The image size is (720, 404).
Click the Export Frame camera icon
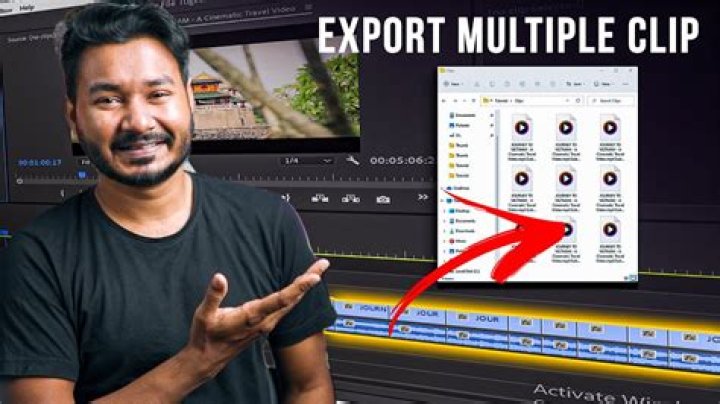(383, 199)
